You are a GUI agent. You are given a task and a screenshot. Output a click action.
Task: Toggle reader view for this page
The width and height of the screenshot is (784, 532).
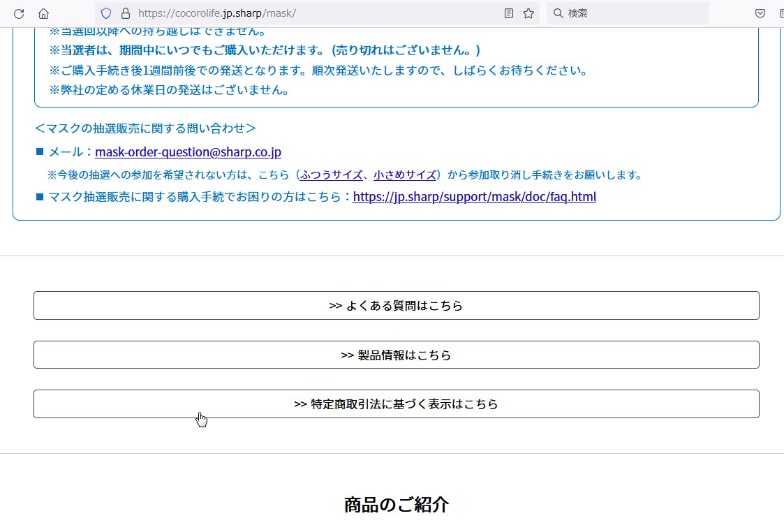(509, 13)
